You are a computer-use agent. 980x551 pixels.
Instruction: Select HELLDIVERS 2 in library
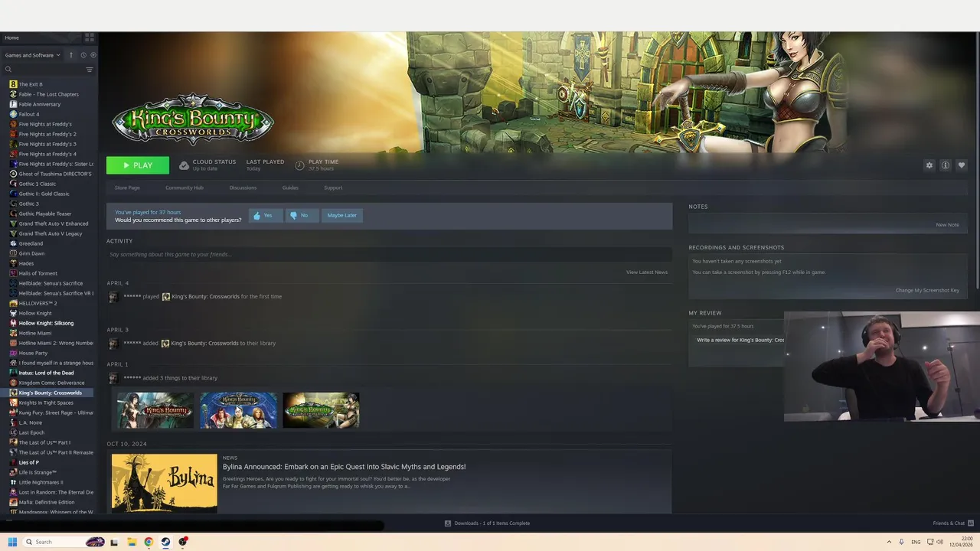(x=38, y=303)
